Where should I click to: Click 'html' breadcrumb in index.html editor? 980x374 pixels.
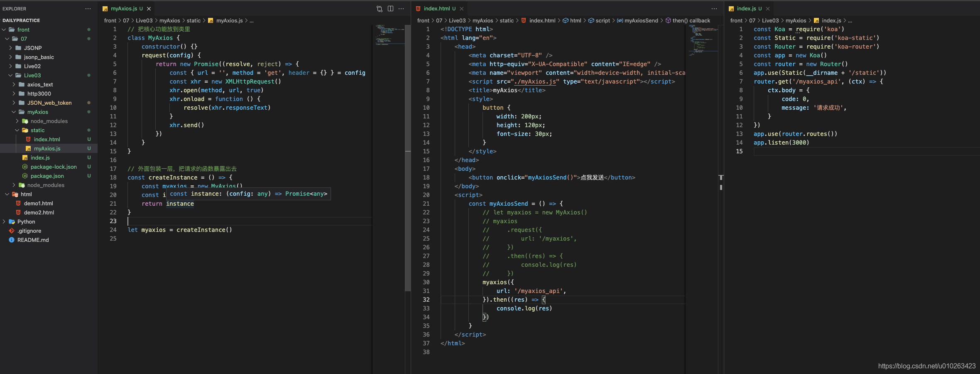pyautogui.click(x=572, y=20)
